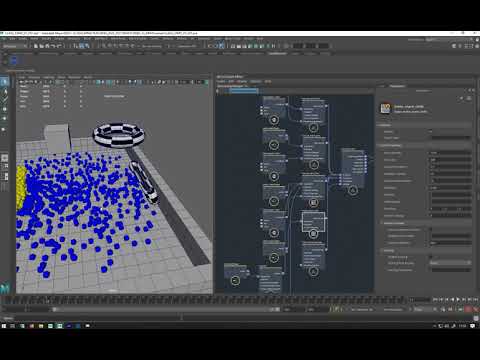Click the command line input field
480x360 pixels.
(x=97, y=318)
